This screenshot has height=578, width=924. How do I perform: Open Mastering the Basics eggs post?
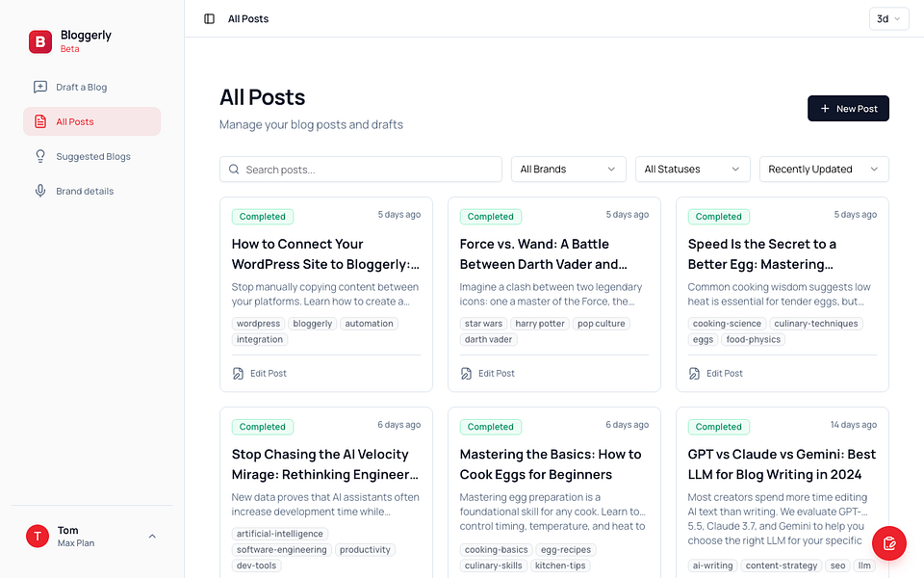tap(551, 464)
